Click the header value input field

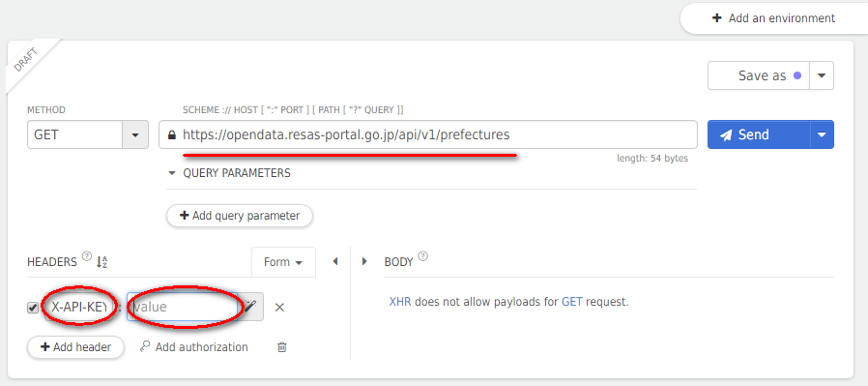click(x=183, y=307)
